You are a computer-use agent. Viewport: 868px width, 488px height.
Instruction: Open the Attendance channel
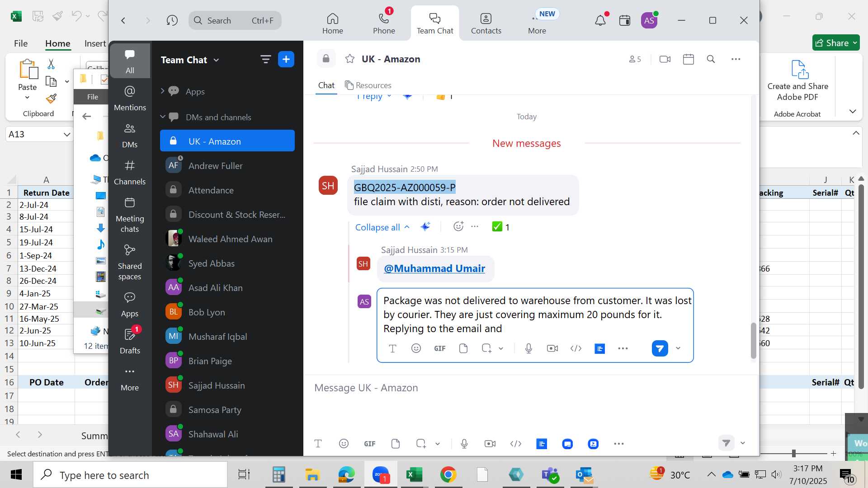pyautogui.click(x=227, y=190)
